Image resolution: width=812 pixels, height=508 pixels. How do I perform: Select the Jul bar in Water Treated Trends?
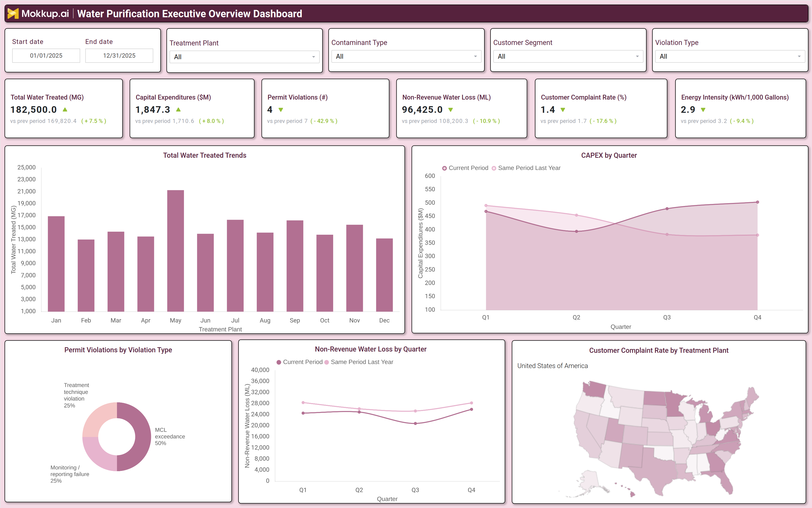tap(235, 266)
